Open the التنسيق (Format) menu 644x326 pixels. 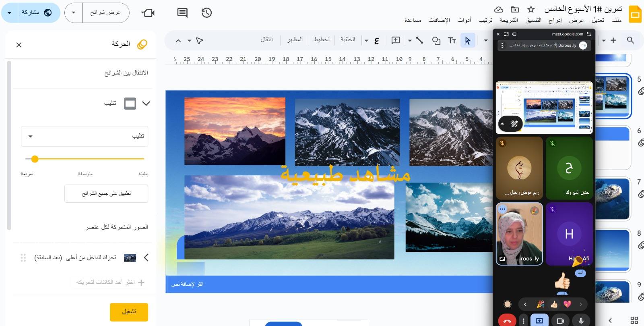[533, 20]
